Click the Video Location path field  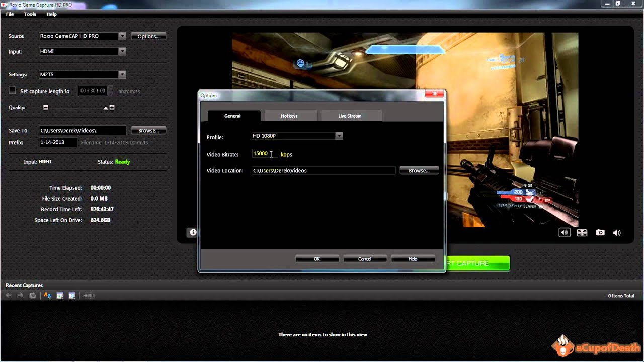click(324, 170)
